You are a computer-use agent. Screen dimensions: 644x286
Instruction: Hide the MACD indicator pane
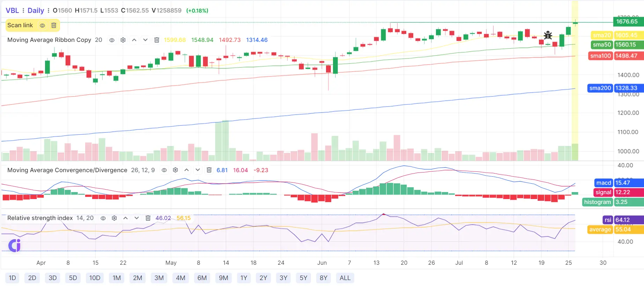(164, 170)
